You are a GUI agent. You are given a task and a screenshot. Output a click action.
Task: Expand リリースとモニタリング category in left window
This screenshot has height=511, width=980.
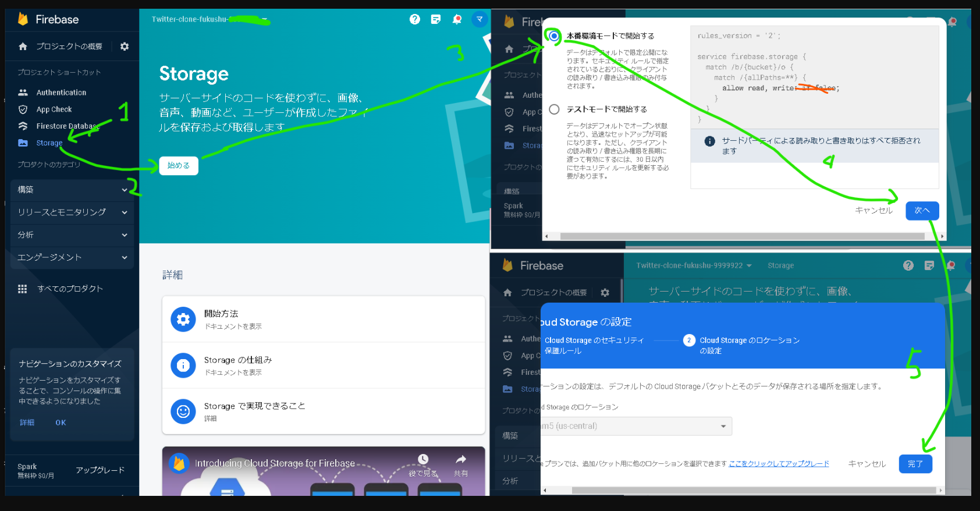click(72, 212)
